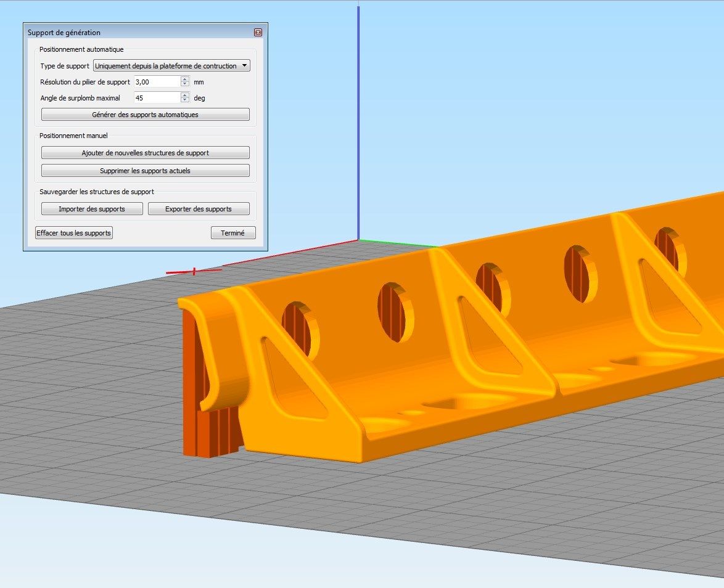Viewport: 724px width, 588px height.
Task: Increase the support pillar resolution value
Action: pos(185,79)
